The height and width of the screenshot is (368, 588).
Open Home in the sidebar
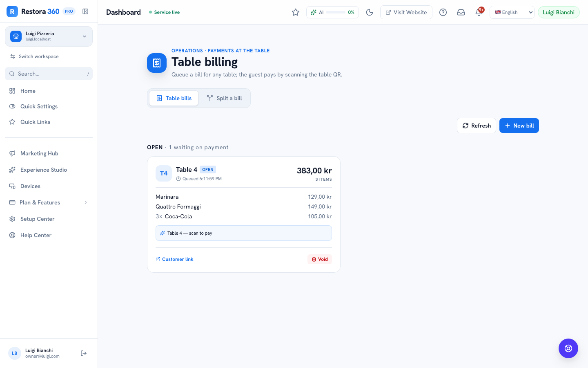pos(49,91)
